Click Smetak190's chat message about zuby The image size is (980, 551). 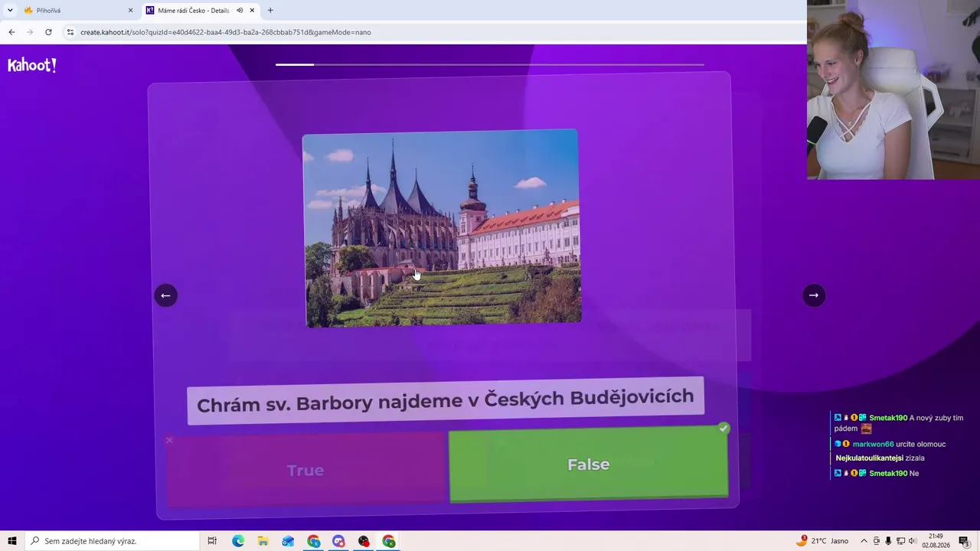[899, 423]
